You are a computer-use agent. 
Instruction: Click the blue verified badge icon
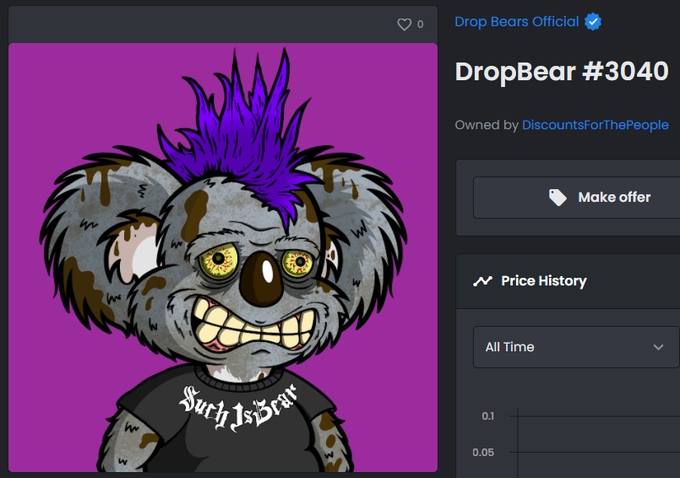coord(593,22)
